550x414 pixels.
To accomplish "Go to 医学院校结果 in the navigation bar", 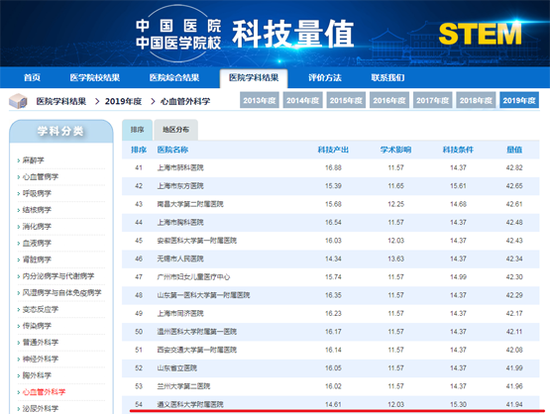I will [x=95, y=78].
